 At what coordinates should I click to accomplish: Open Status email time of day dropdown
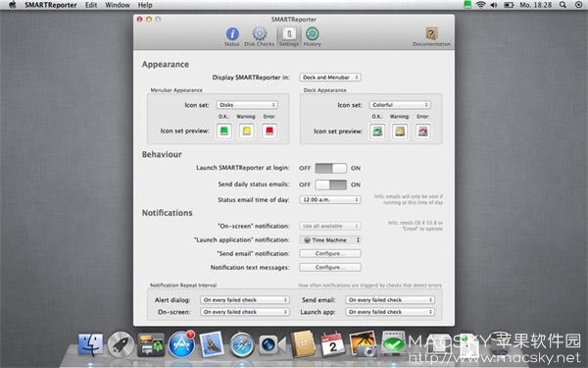(x=330, y=199)
